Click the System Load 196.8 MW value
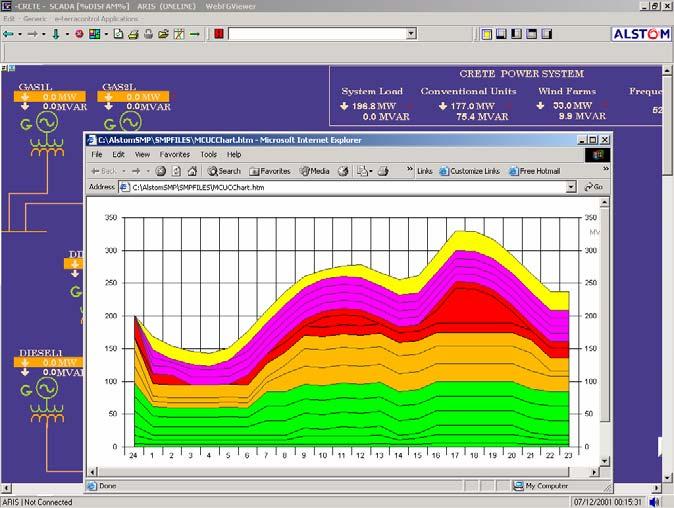Image resolution: width=674 pixels, height=508 pixels. tap(374, 106)
